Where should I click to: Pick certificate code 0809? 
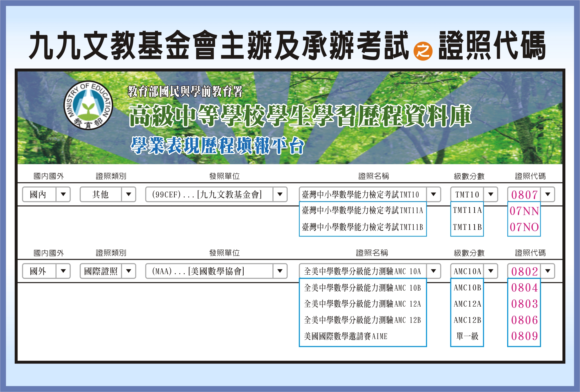[x=524, y=336]
